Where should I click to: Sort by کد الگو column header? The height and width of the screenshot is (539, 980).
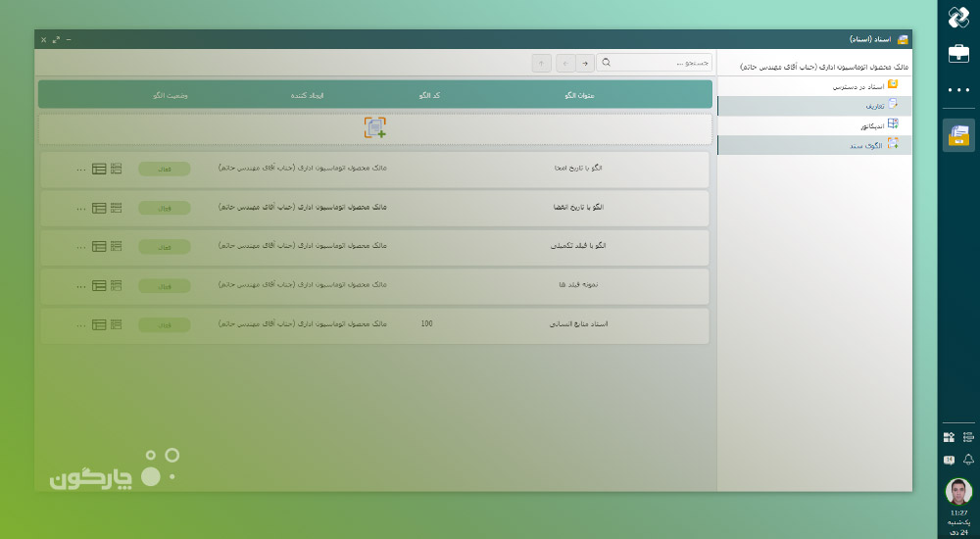[x=429, y=95]
